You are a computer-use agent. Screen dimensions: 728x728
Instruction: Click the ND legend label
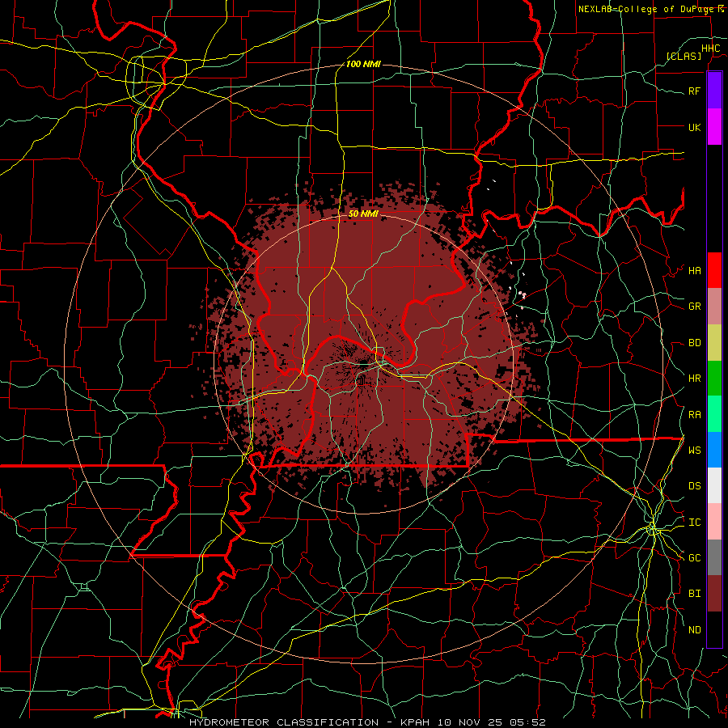coord(694,630)
